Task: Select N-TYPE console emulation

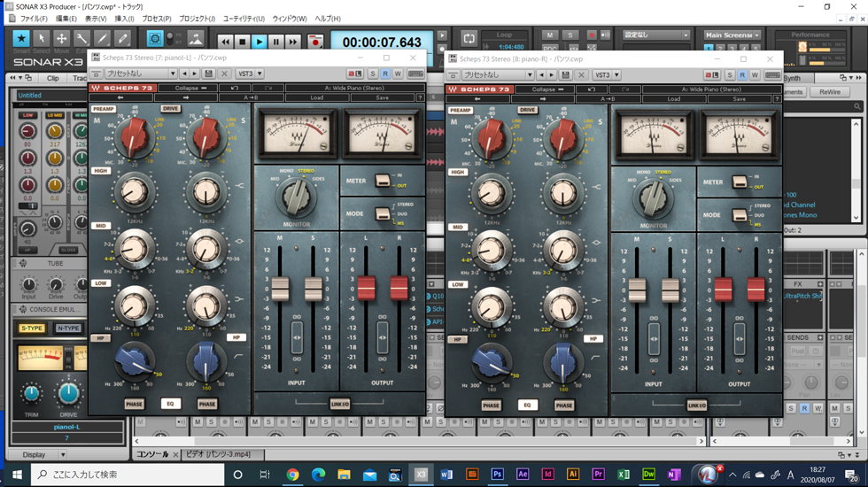Action: coord(68,329)
